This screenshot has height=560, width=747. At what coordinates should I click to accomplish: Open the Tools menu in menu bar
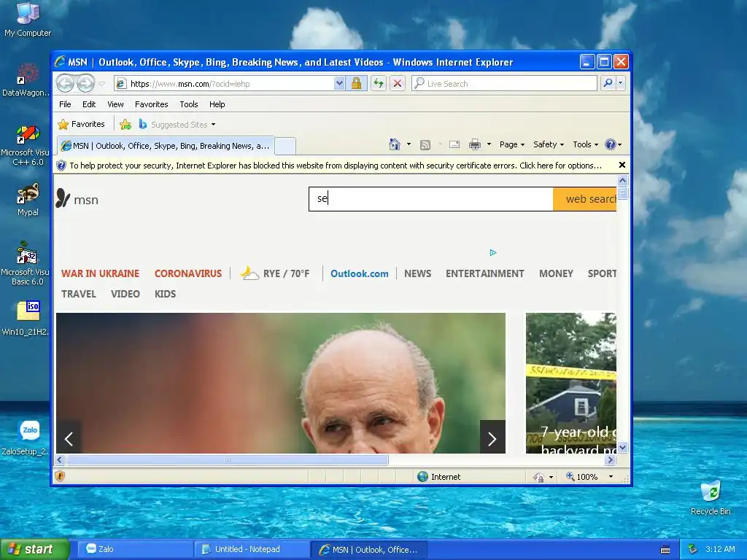[x=189, y=104]
